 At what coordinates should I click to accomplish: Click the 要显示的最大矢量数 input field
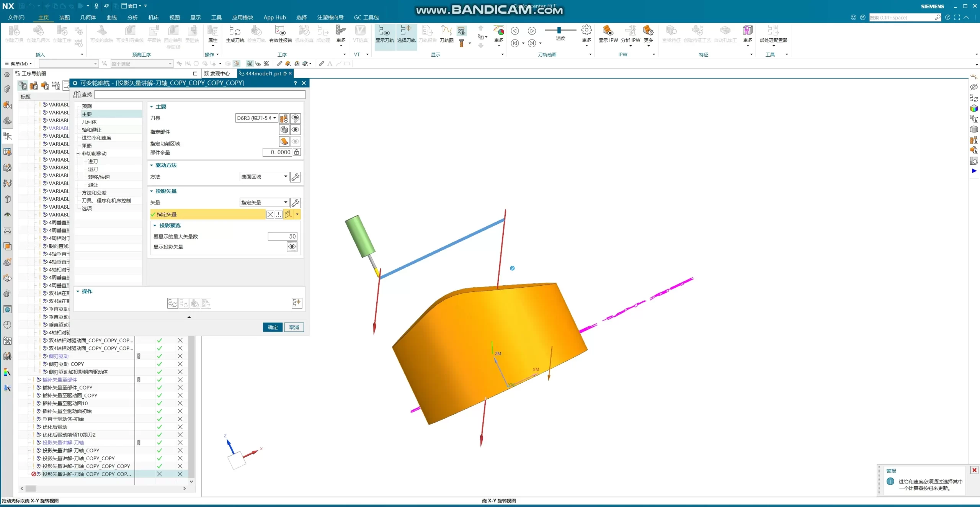(283, 237)
